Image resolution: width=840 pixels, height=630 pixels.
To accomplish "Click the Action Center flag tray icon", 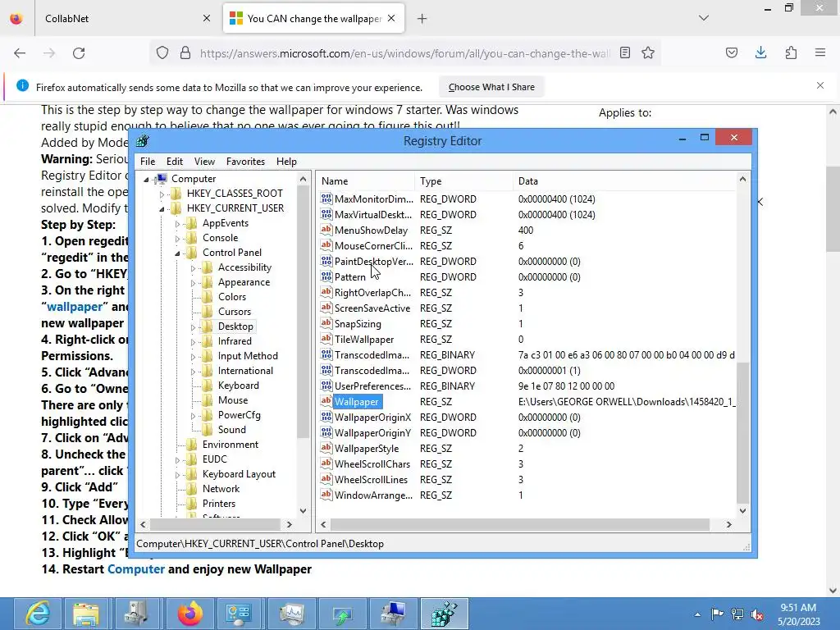I will tap(717, 614).
